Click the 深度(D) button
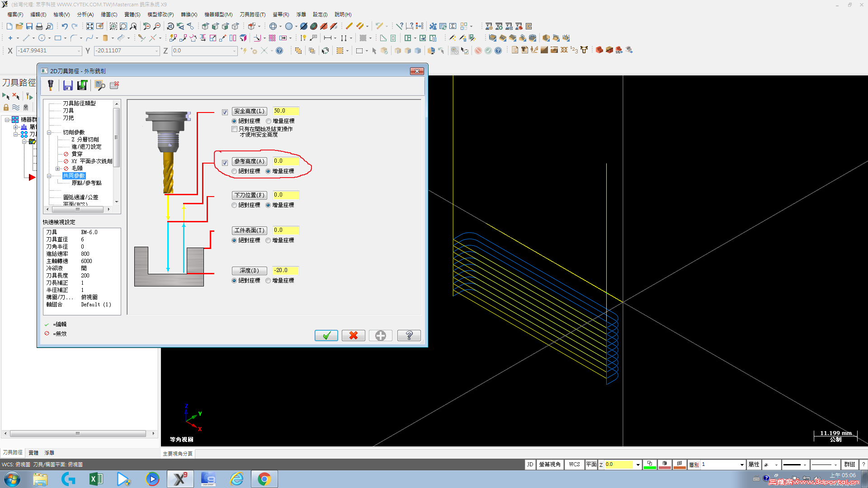 249,271
